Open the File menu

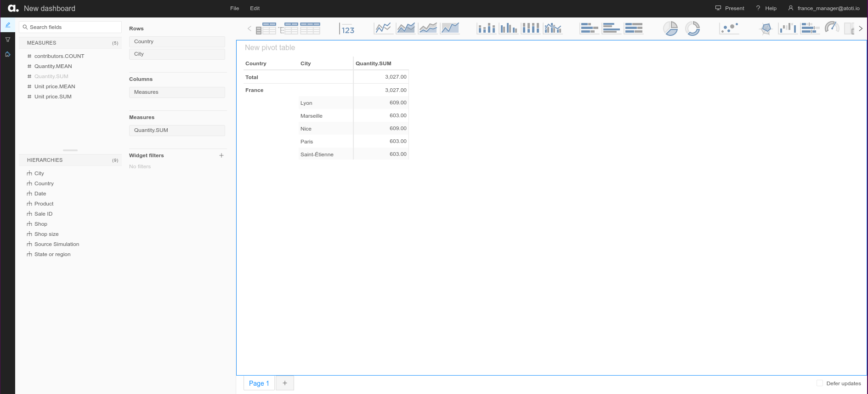(x=234, y=8)
